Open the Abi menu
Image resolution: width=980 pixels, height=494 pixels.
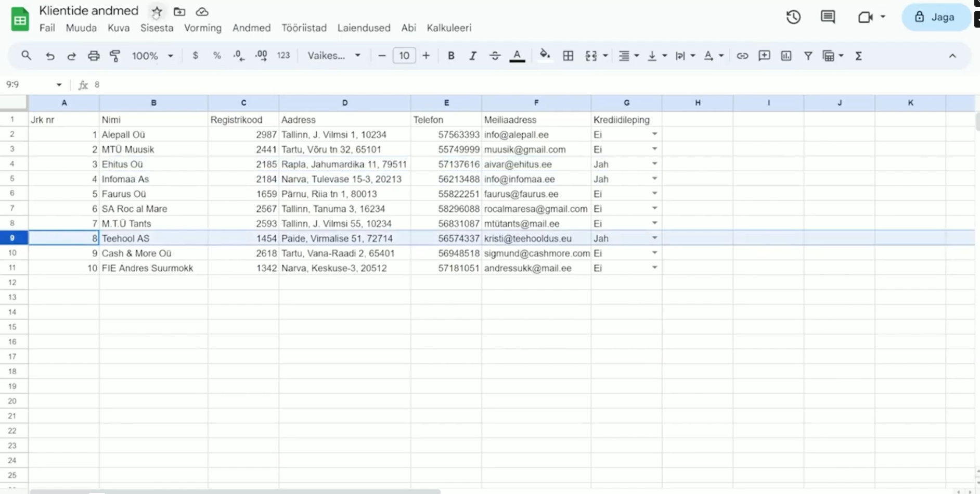(408, 28)
